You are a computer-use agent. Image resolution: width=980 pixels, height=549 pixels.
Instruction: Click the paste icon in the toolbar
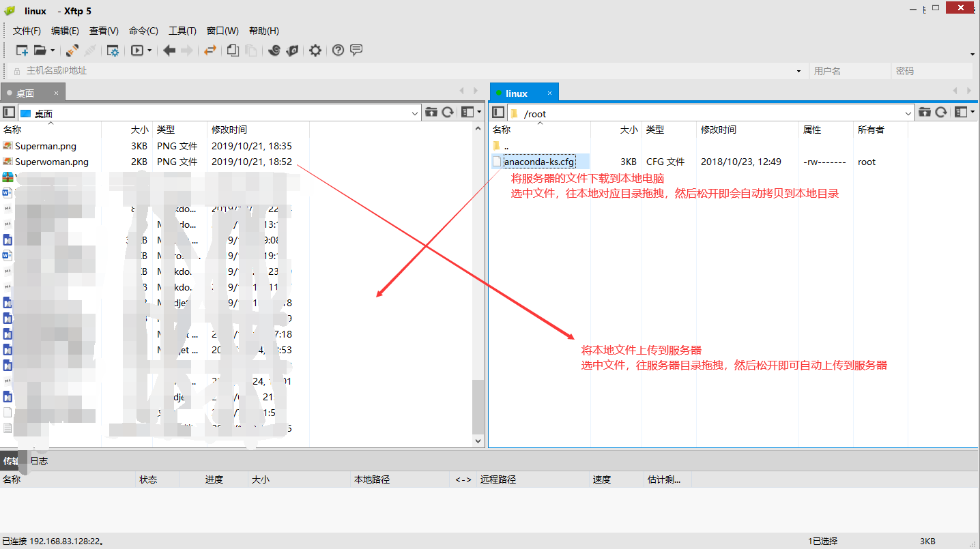(250, 50)
